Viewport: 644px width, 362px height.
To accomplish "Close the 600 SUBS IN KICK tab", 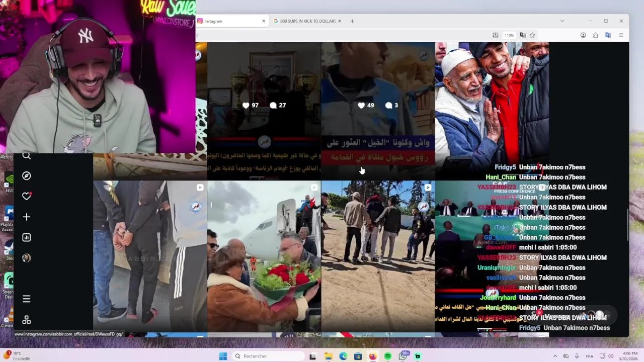I will [x=340, y=21].
